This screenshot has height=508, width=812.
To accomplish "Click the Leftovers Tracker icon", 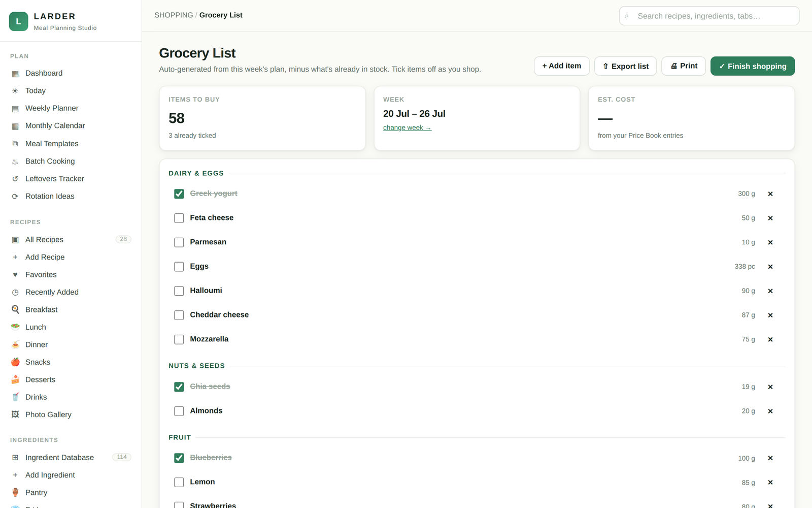I will pyautogui.click(x=15, y=179).
